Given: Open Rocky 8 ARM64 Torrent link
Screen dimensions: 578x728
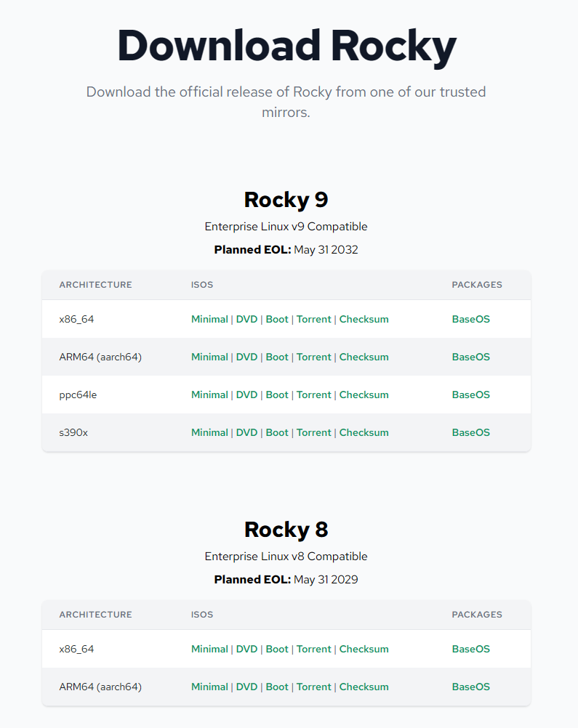Looking at the screenshot, I should (x=313, y=687).
